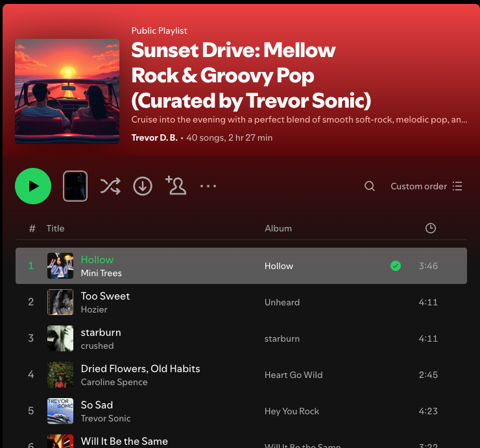Click the So Sad track artwork
This screenshot has height=448, width=480.
click(60, 411)
